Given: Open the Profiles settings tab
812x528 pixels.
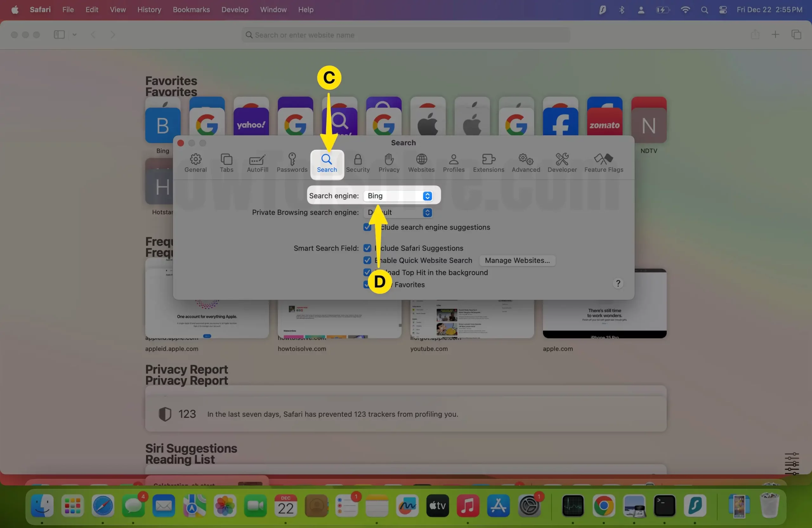Looking at the screenshot, I should pos(454,163).
